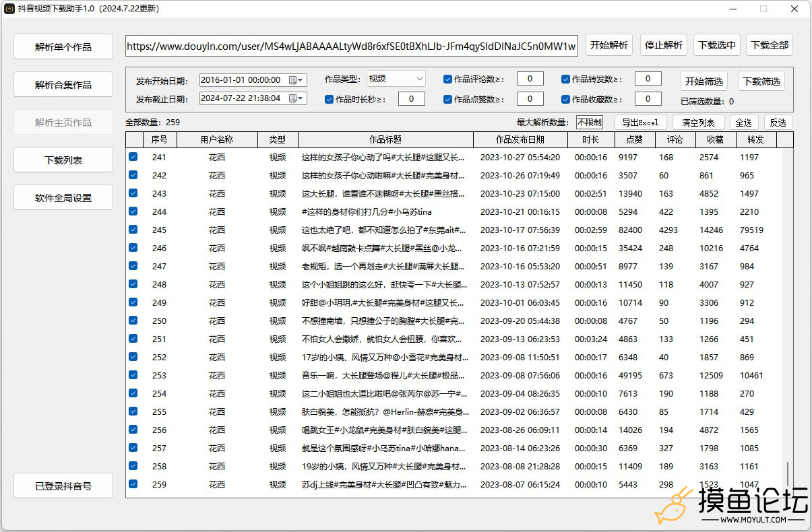812x532 pixels.
Task: Toggle 作品点赞数 filter checkbox
Action: point(447,99)
